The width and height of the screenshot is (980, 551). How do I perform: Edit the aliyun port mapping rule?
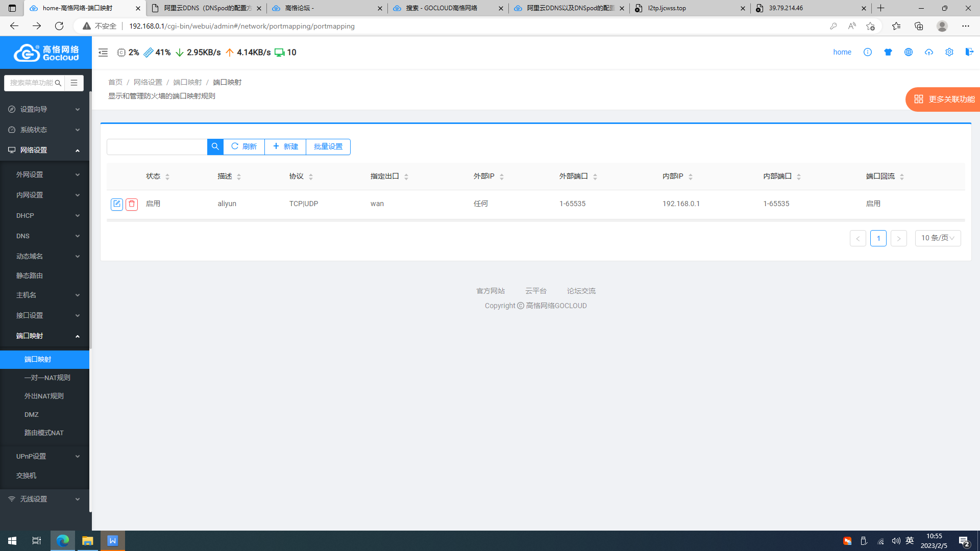(x=117, y=204)
